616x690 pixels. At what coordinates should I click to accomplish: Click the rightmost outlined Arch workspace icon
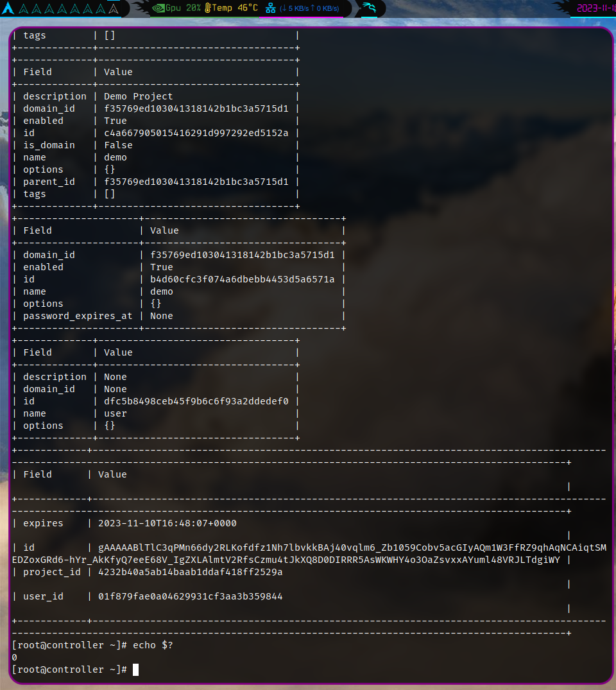coord(114,8)
